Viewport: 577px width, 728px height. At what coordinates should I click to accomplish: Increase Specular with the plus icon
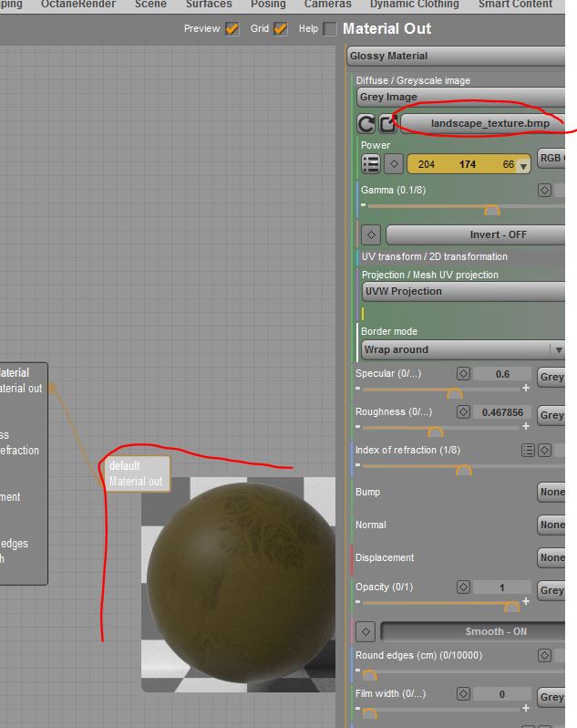click(526, 388)
